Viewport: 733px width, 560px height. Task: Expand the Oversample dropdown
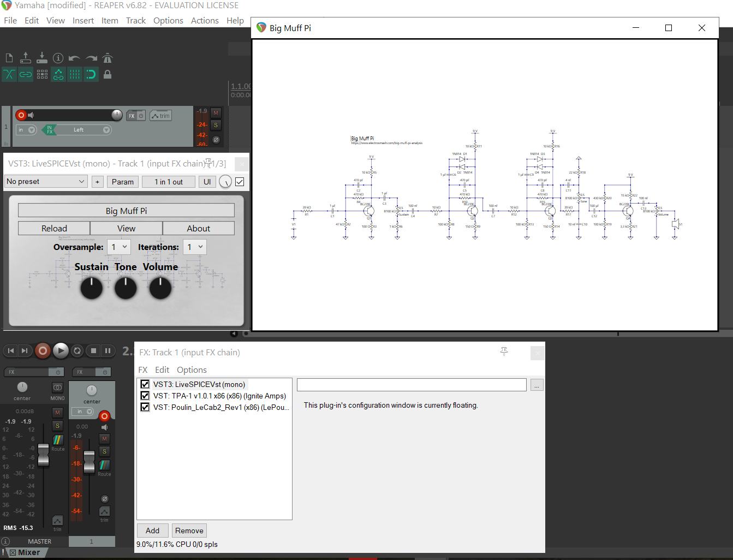[x=118, y=247]
